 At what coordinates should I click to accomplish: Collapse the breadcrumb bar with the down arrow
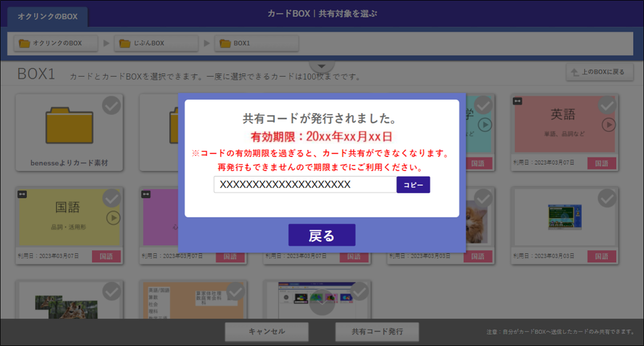click(x=322, y=65)
